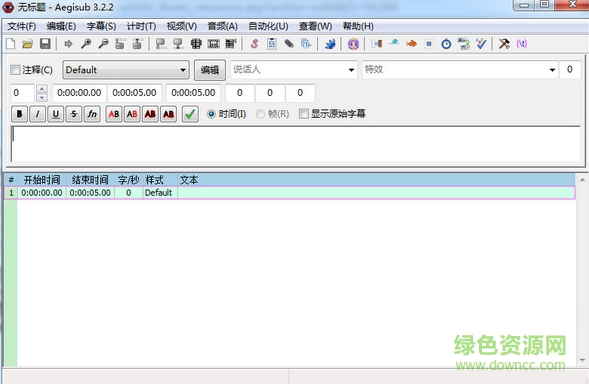Click the Zoom out magnifier icon

tap(103, 44)
